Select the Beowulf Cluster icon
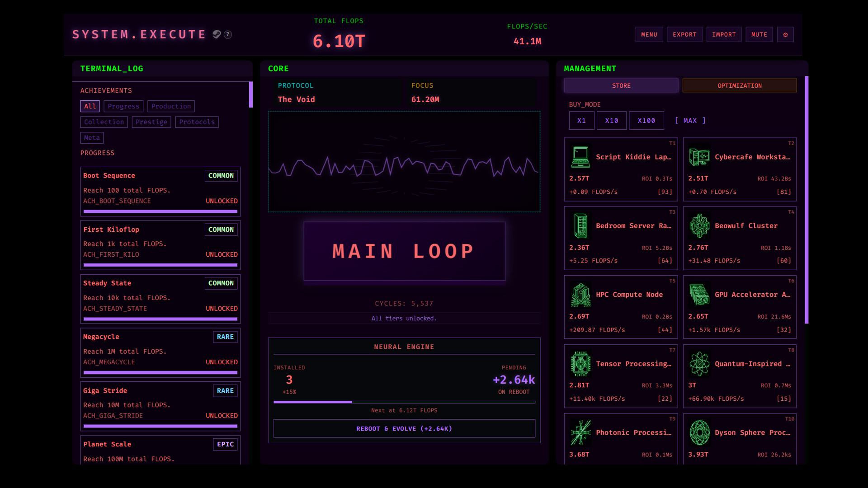 point(699,225)
